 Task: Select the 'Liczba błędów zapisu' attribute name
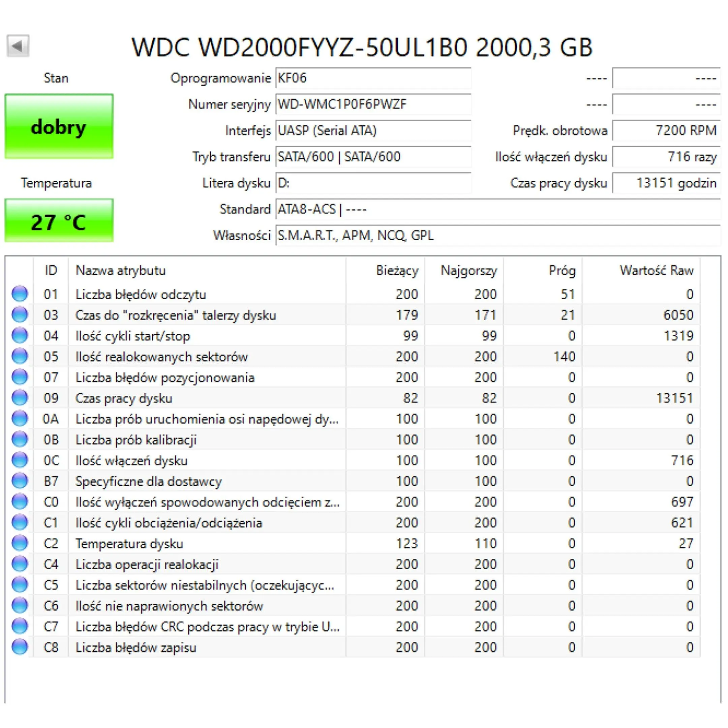click(136, 647)
